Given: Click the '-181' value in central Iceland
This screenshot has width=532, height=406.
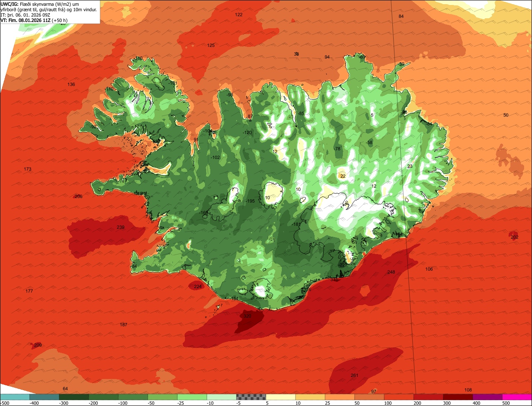Looking at the screenshot, I should (296, 224).
